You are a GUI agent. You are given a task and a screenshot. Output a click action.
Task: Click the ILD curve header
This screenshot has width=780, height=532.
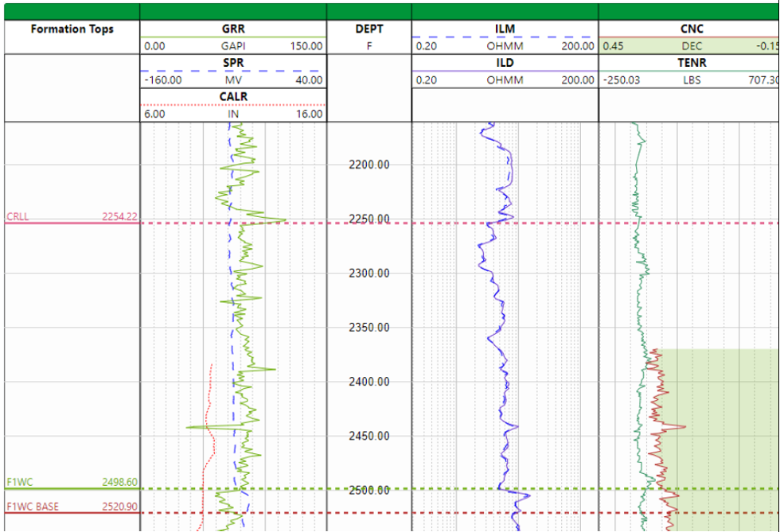505,63
